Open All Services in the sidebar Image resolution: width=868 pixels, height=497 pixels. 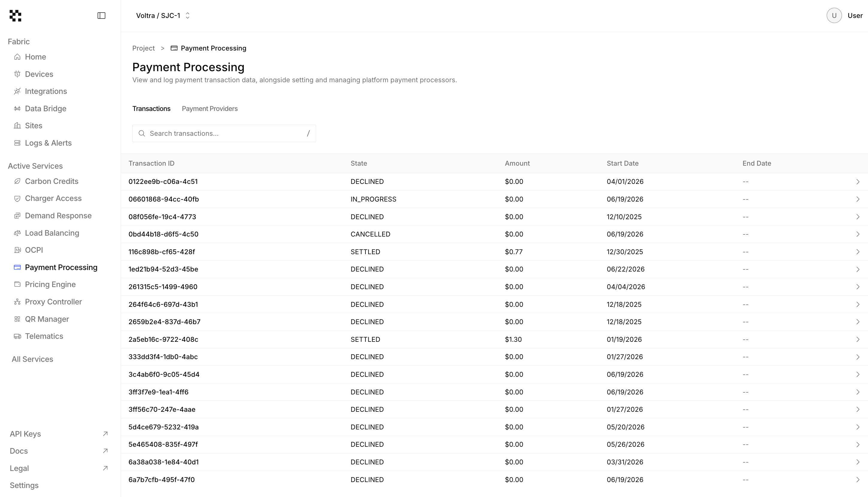coord(32,359)
